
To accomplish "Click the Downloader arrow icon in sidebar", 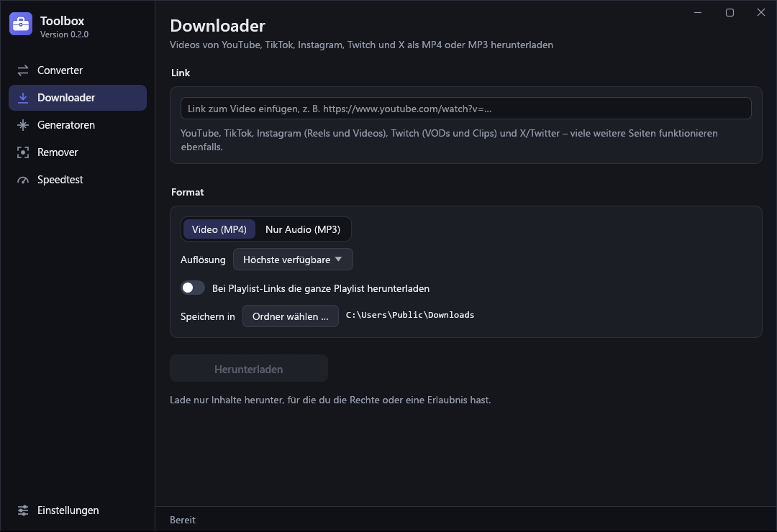I will coord(23,98).
